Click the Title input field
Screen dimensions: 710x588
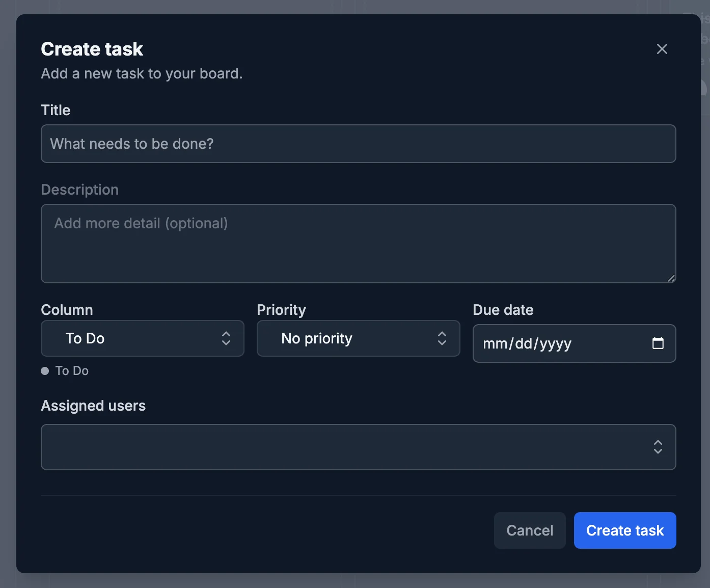(x=358, y=144)
